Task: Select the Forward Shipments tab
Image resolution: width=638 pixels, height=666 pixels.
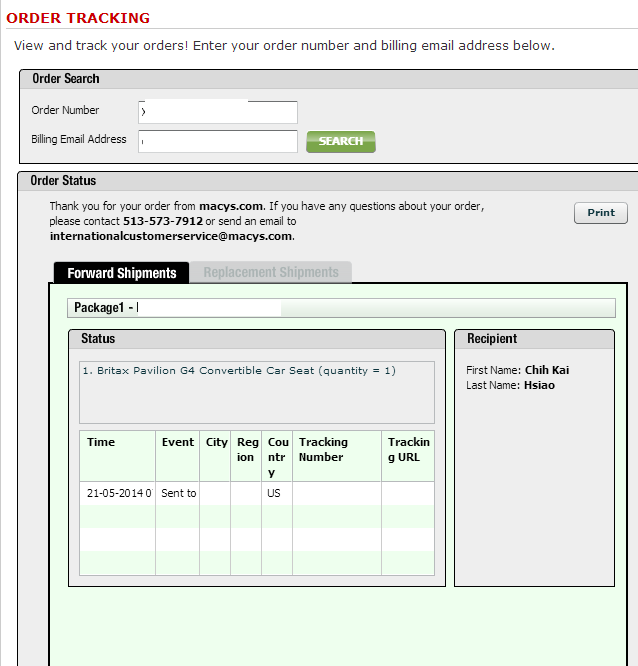Action: [x=121, y=273]
